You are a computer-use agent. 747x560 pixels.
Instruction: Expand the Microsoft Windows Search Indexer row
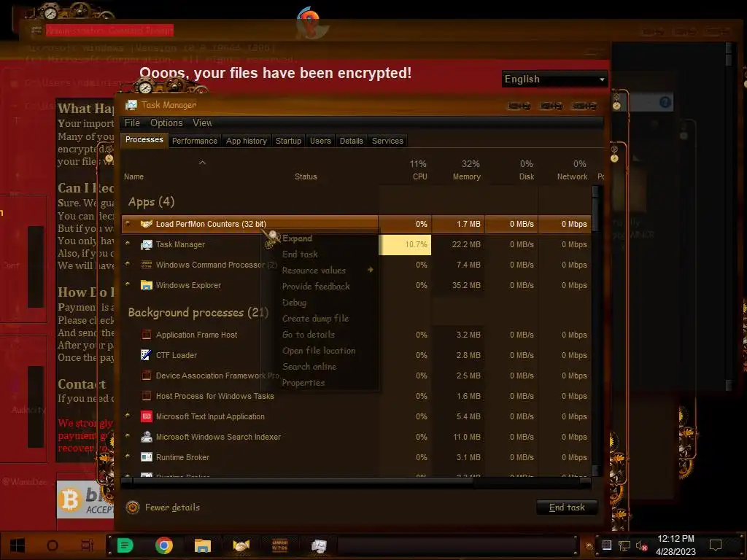128,436
